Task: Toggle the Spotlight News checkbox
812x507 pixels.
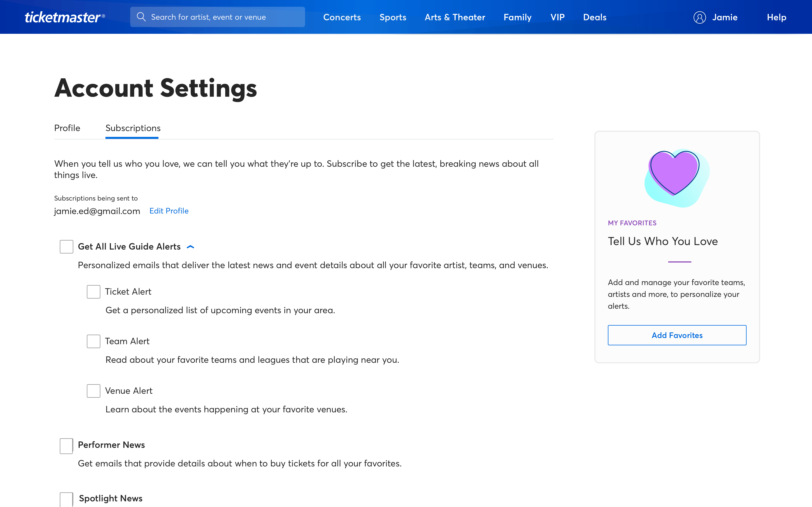Action: (66, 499)
